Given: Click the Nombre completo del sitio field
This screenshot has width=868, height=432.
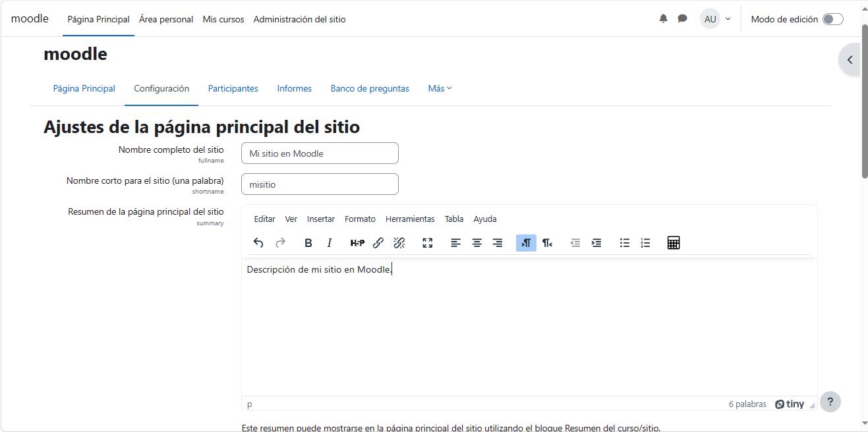Looking at the screenshot, I should point(320,153).
